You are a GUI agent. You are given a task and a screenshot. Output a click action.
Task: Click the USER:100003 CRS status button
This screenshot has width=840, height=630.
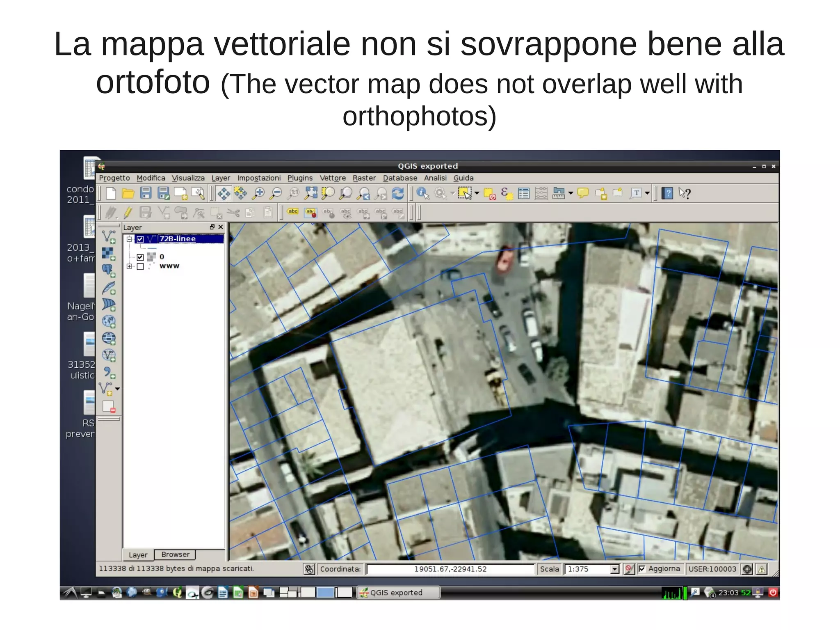[712, 569]
